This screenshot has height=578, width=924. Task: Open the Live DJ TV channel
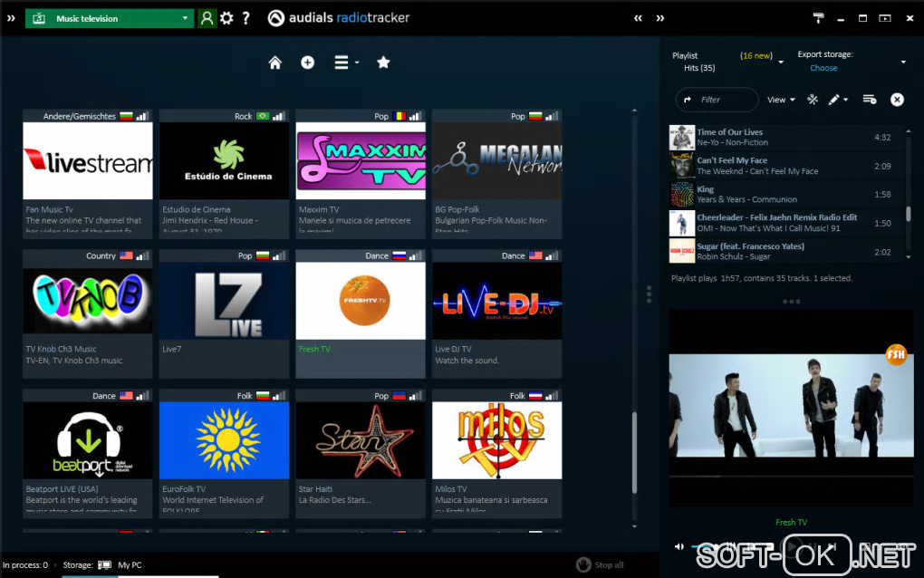click(x=496, y=313)
